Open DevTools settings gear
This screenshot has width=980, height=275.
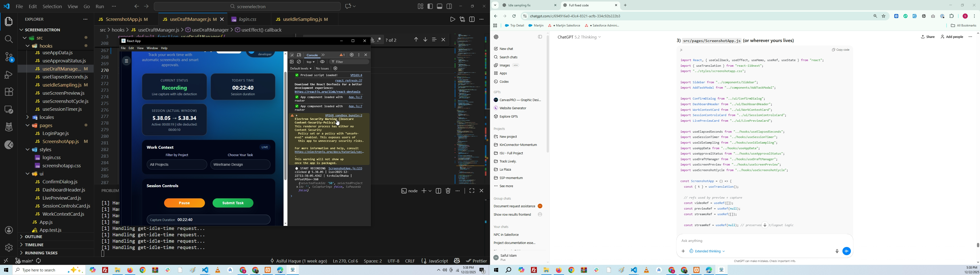(x=351, y=55)
